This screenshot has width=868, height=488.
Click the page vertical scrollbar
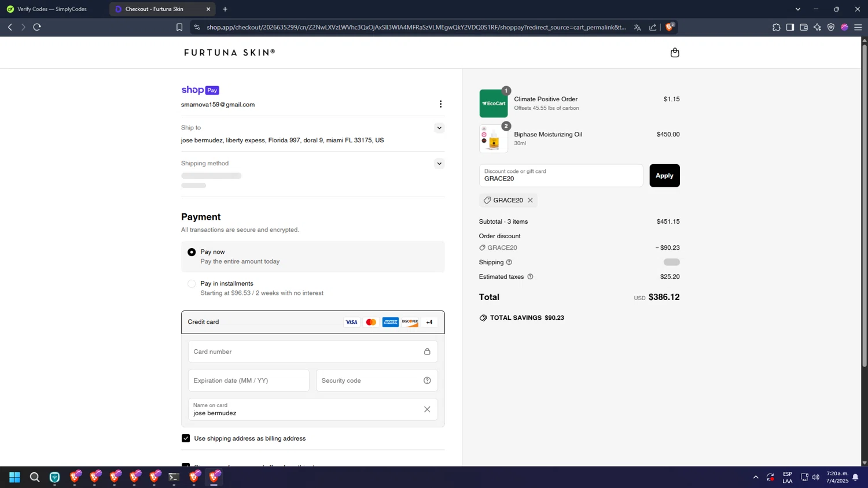[865, 206]
